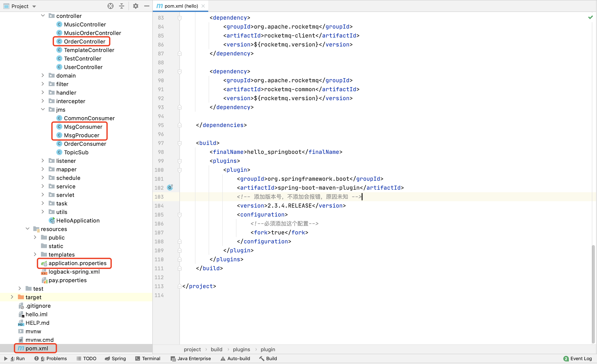Image resolution: width=597 pixels, height=364 pixels.
Task: Click 'plugins' breadcrumb element
Action: click(242, 349)
